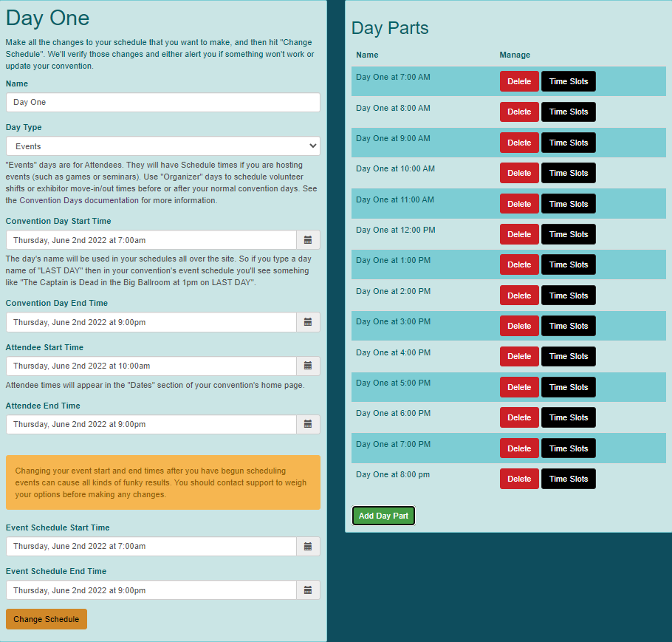This screenshot has width=672, height=642.
Task: Open Time Slots for Day One at 9:00 AM
Action: tap(569, 143)
